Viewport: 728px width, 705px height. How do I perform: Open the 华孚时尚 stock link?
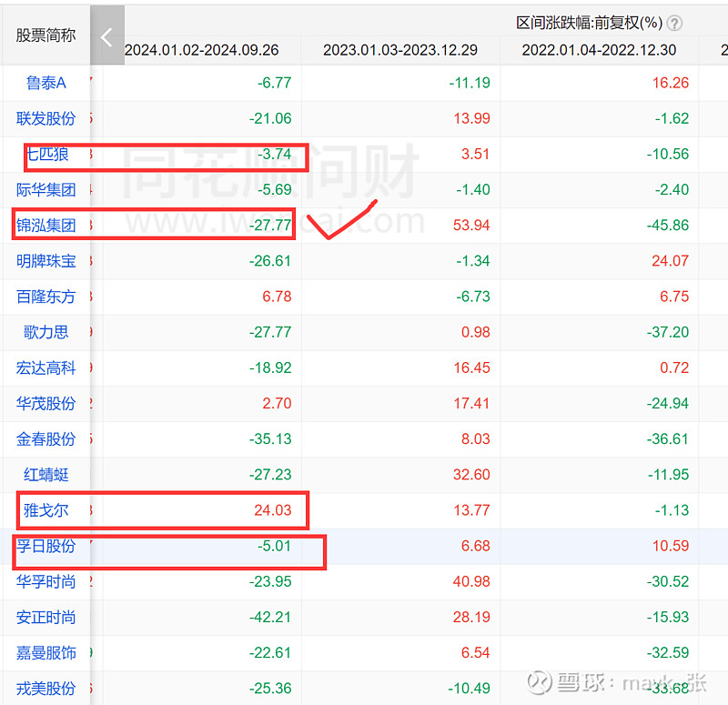(x=46, y=581)
